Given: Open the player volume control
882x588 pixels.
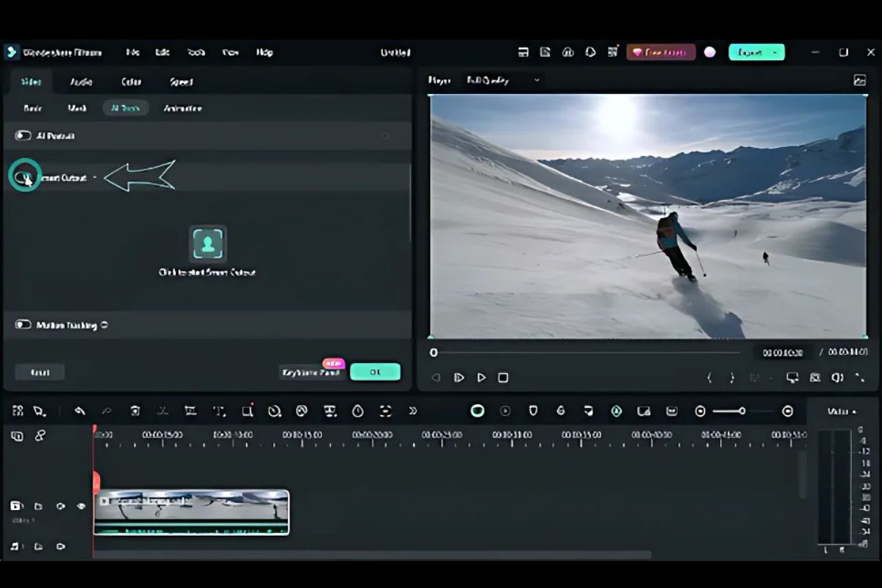Looking at the screenshot, I should 837,378.
